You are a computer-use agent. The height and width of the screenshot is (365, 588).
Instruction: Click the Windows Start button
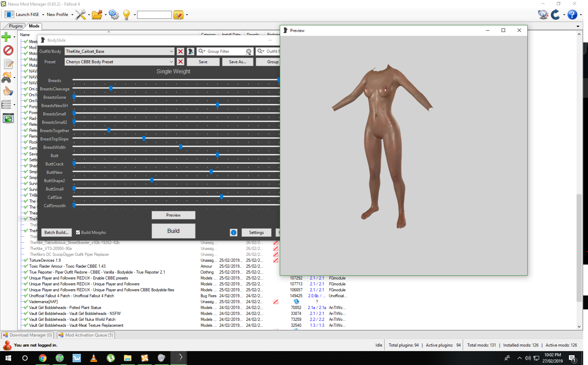(8, 358)
